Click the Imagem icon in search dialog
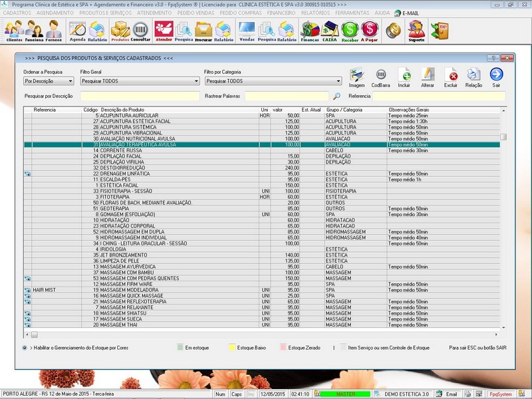Image resolution: width=532 pixels, height=399 pixels. click(356, 77)
